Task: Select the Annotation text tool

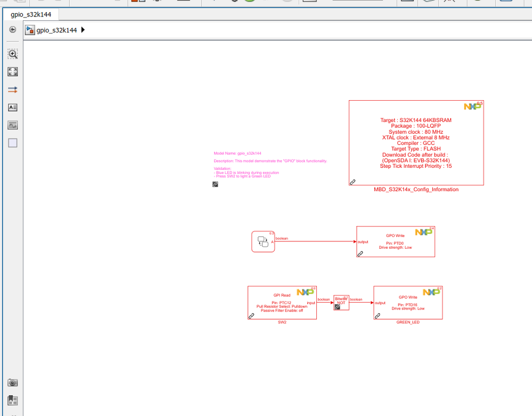Action: point(13,108)
